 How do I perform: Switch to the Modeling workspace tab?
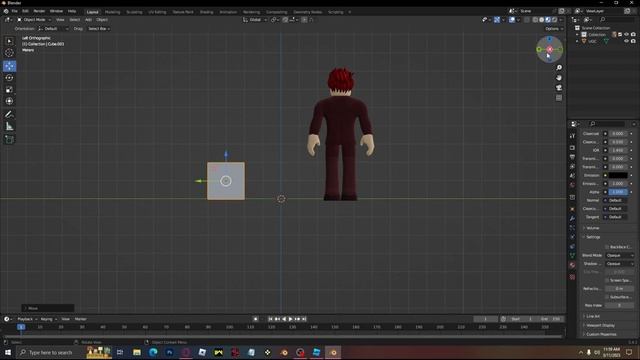click(113, 12)
